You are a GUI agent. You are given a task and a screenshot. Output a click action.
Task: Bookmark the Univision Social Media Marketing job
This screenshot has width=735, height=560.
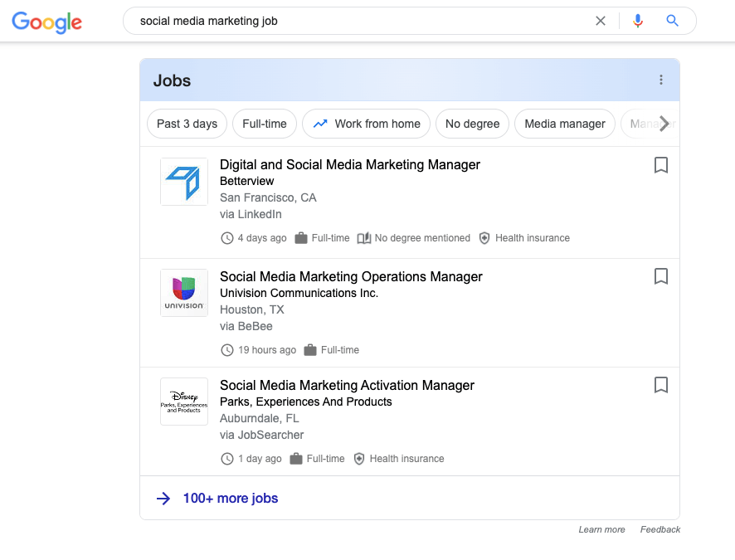(x=661, y=276)
